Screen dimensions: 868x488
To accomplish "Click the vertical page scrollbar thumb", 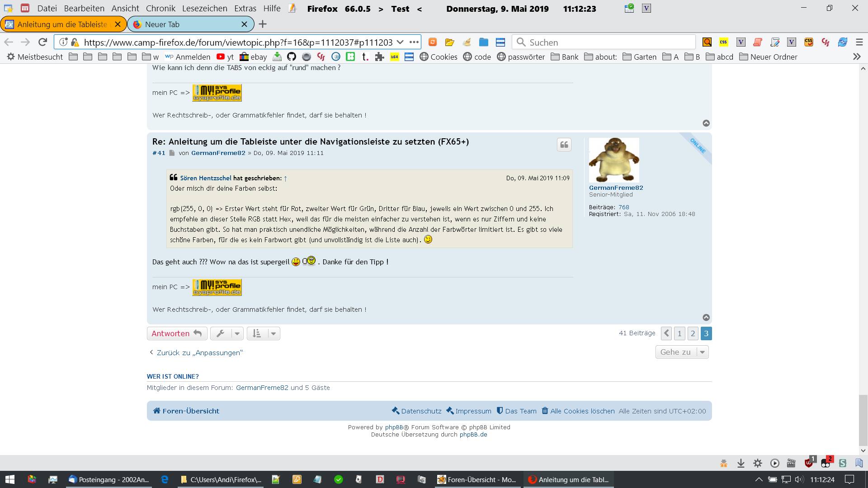I will 863,419.
